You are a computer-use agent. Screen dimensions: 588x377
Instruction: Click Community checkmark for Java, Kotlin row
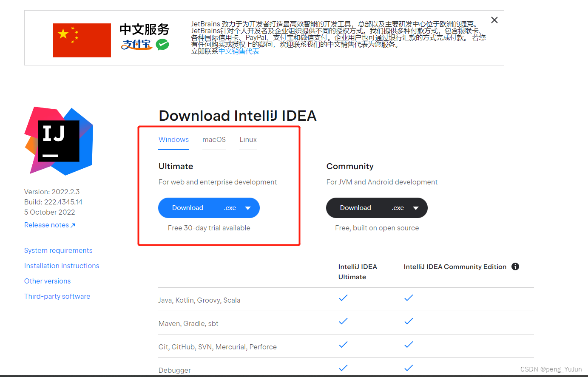409,298
